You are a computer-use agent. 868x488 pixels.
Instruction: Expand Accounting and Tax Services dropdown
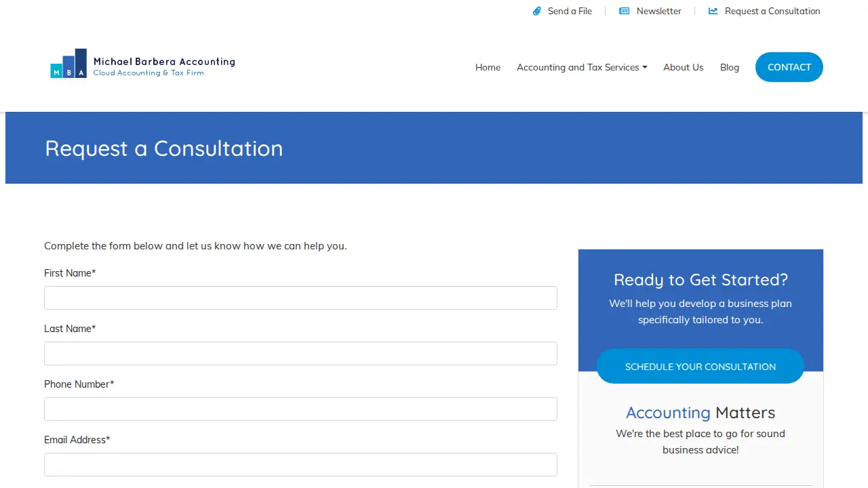(582, 67)
